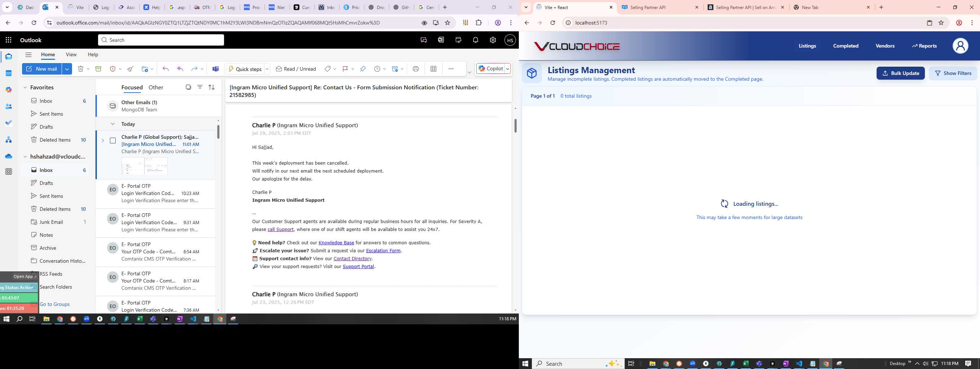Switch to the Help ribbon tab

click(x=93, y=54)
